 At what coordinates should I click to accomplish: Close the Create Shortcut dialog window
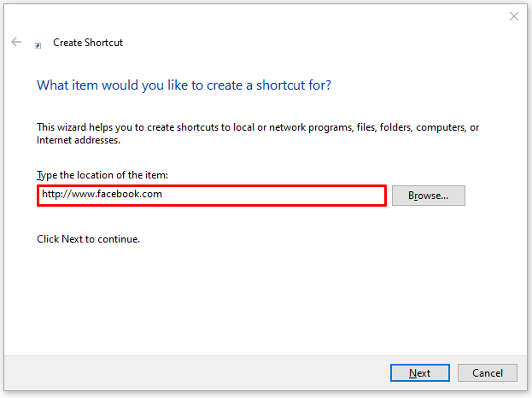tap(513, 15)
